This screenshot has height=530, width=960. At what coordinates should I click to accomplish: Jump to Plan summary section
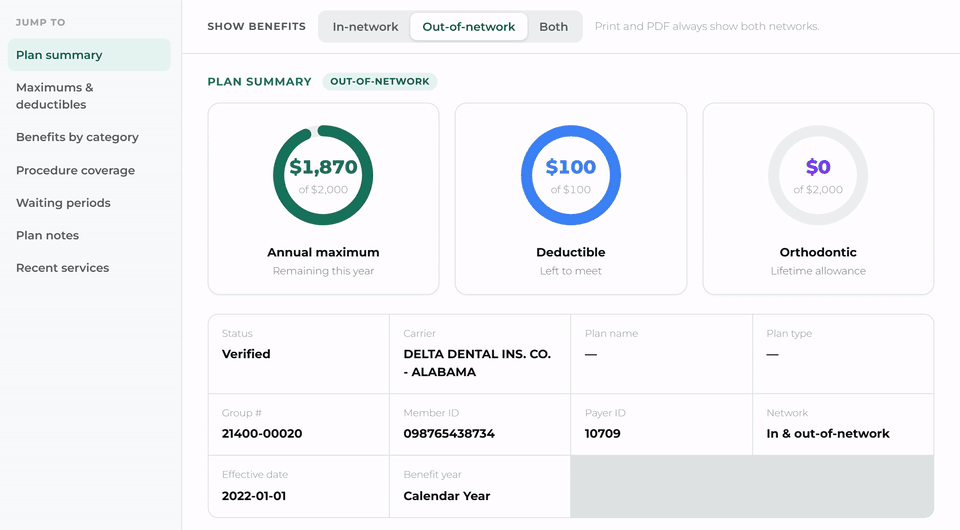coord(89,55)
